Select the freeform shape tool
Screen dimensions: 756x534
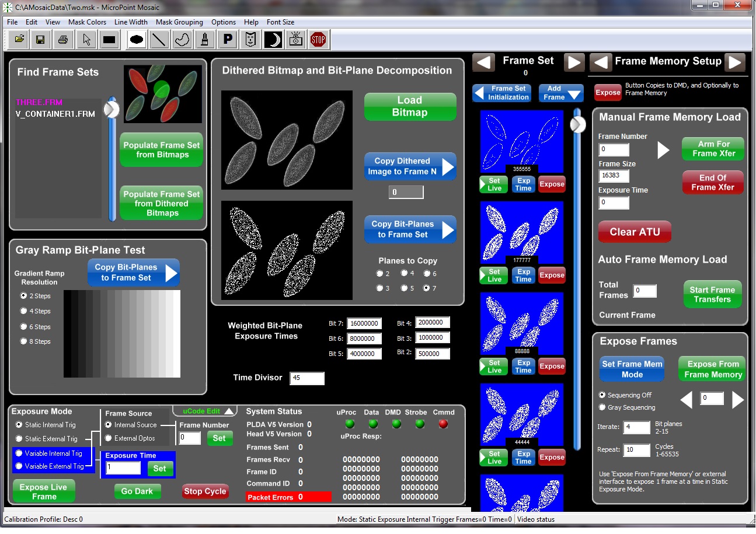182,40
